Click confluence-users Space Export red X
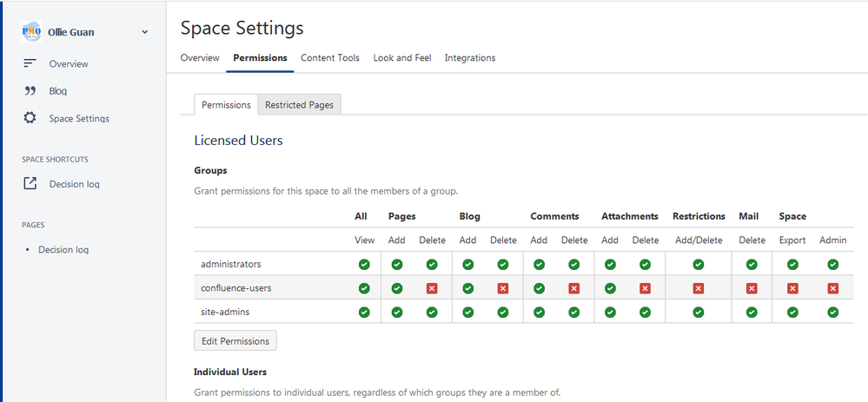This screenshot has width=868, height=402. [792, 288]
